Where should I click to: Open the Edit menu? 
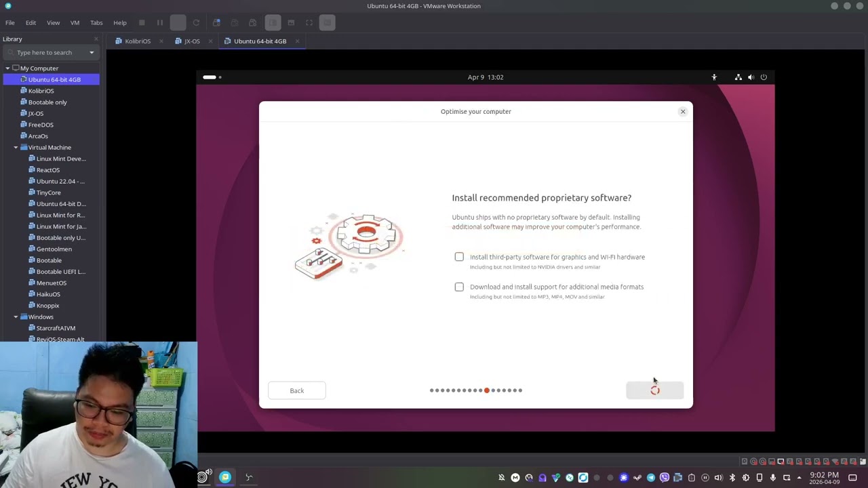[31, 22]
